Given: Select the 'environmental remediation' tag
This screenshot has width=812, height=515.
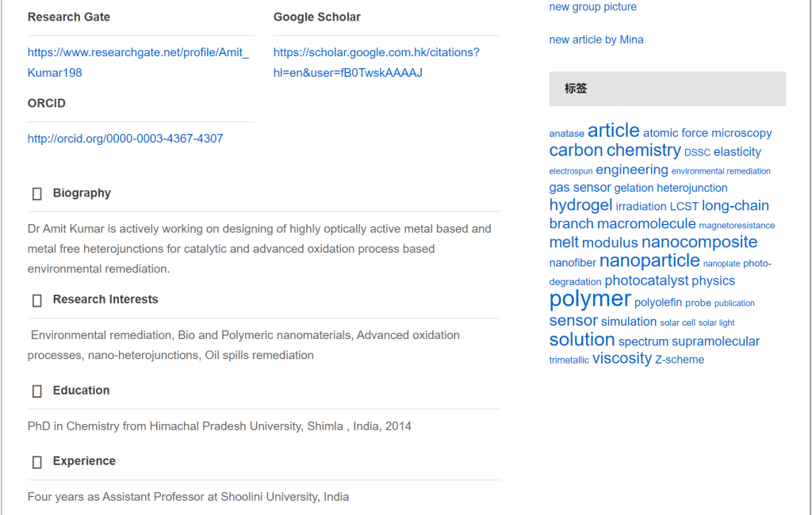Looking at the screenshot, I should coord(721,171).
